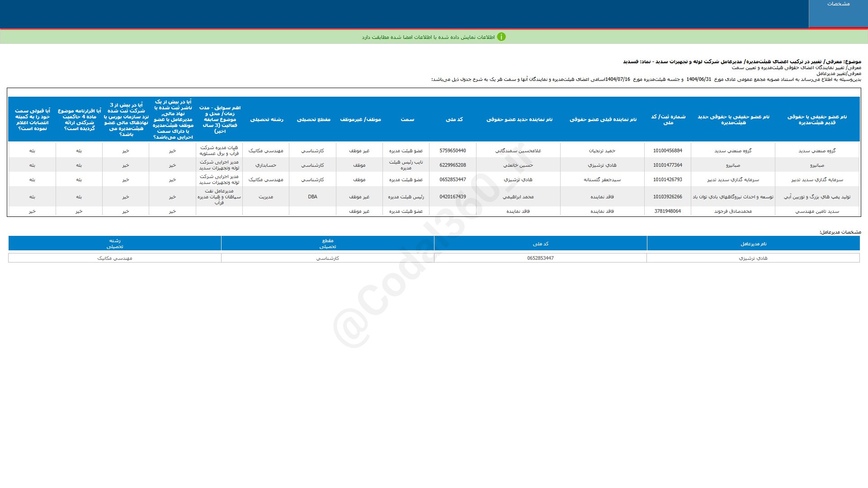Click the green info circle icon
This screenshot has height=488, width=868.
click(x=501, y=37)
